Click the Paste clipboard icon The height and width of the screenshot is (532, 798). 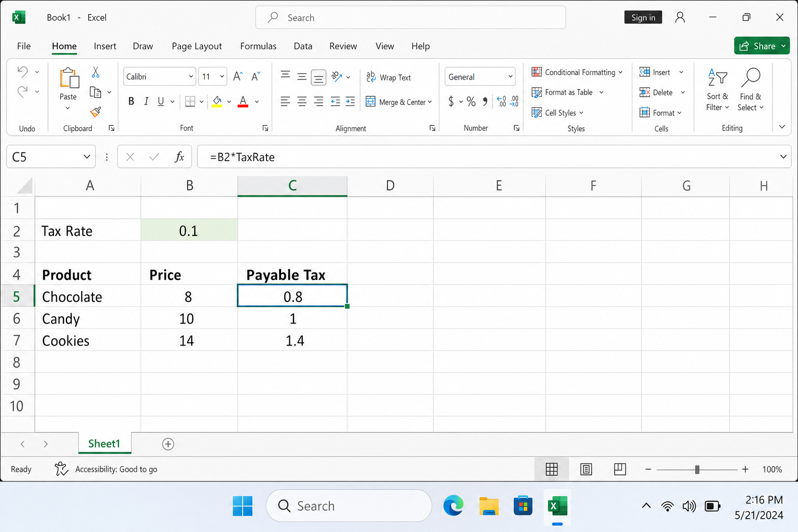point(69,78)
